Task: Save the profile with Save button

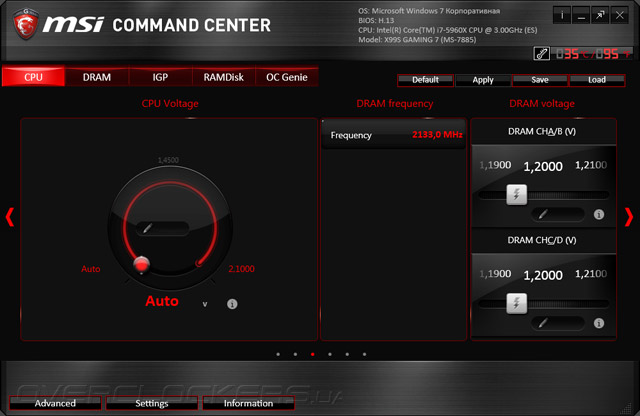Action: click(x=540, y=80)
